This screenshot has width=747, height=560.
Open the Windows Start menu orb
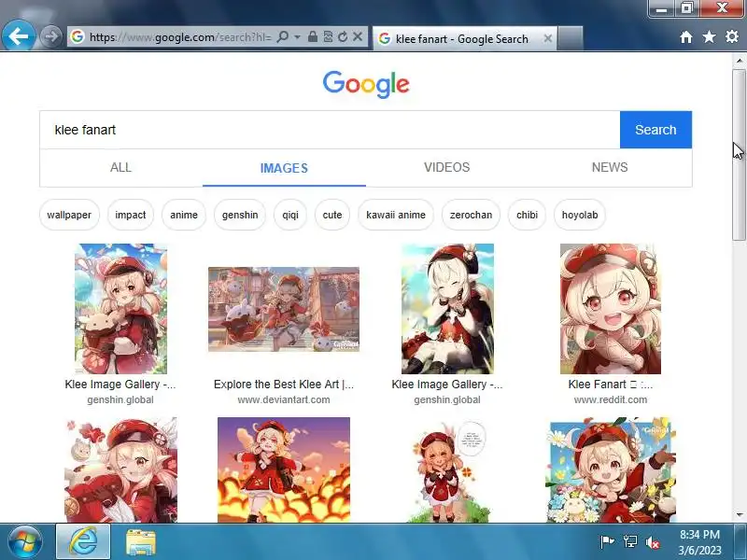pos(25,542)
